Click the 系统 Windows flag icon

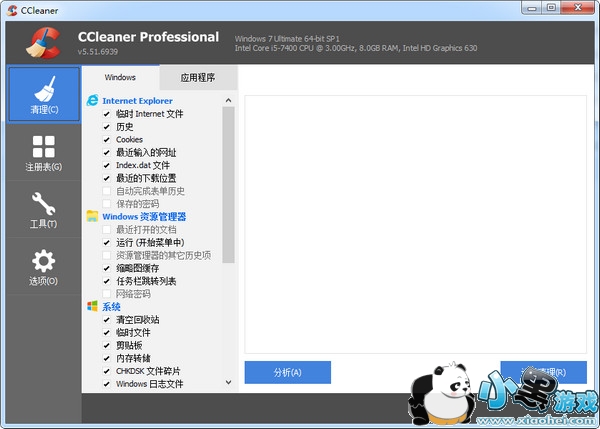(92, 306)
